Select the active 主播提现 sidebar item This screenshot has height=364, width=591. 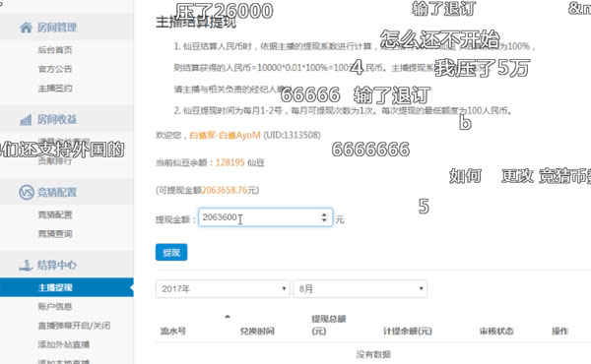66,287
